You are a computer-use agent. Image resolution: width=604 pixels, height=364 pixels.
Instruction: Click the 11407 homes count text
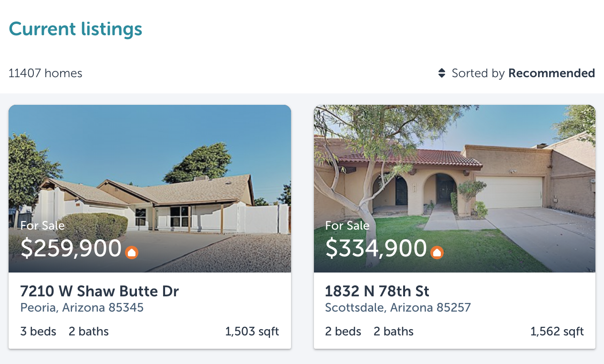click(x=45, y=73)
